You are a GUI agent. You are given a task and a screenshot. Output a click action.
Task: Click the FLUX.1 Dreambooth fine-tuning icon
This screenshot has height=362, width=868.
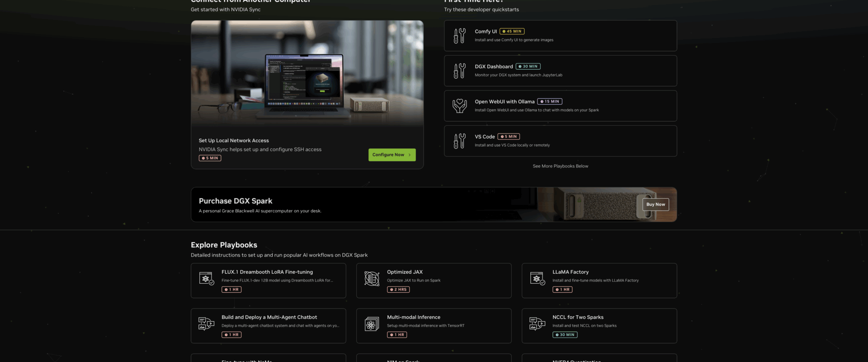(x=207, y=279)
